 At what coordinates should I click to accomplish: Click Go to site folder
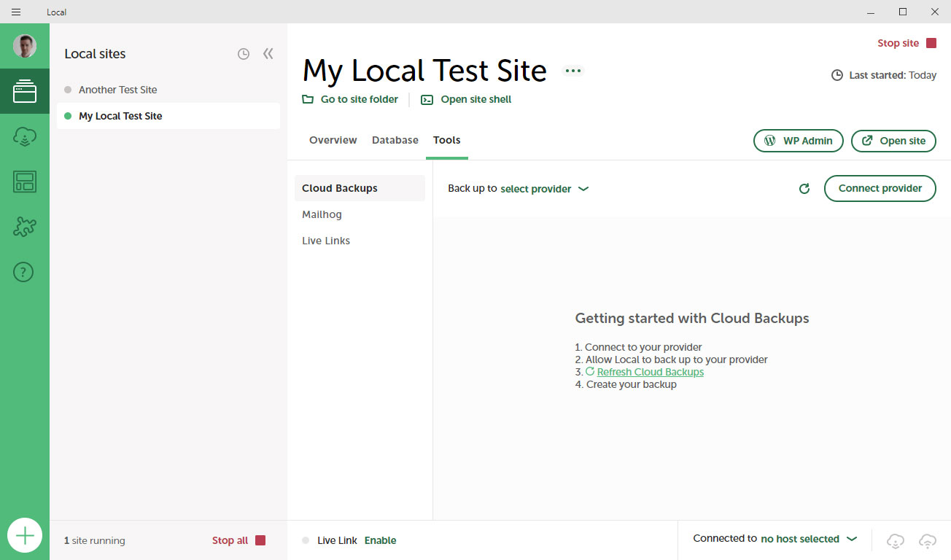pos(351,99)
